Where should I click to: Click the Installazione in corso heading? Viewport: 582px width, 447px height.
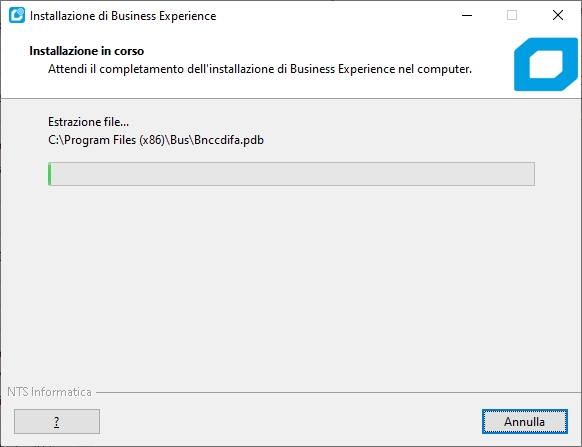tap(86, 51)
